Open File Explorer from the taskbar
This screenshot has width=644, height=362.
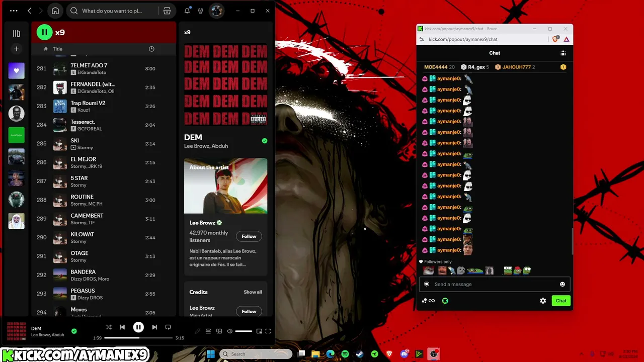point(315,354)
